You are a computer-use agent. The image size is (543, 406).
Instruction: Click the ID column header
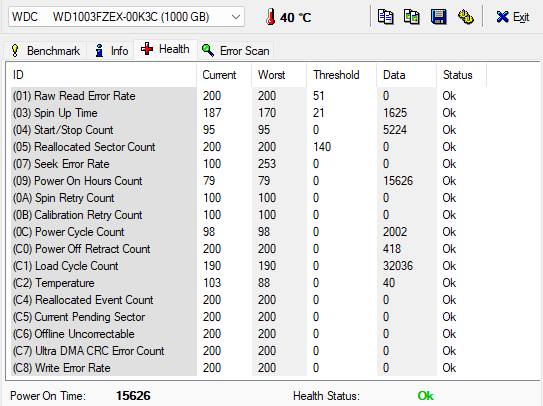[103, 75]
